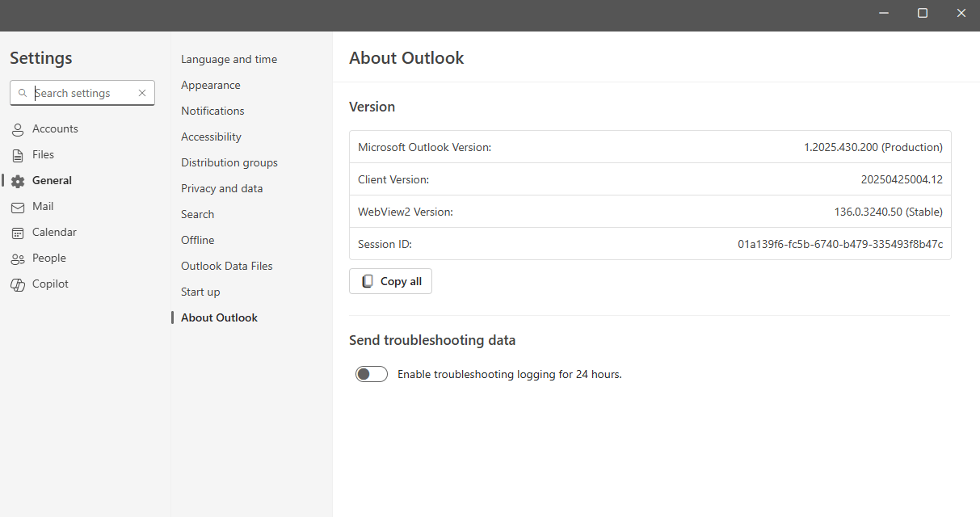Click the Copy all button

pyautogui.click(x=391, y=281)
